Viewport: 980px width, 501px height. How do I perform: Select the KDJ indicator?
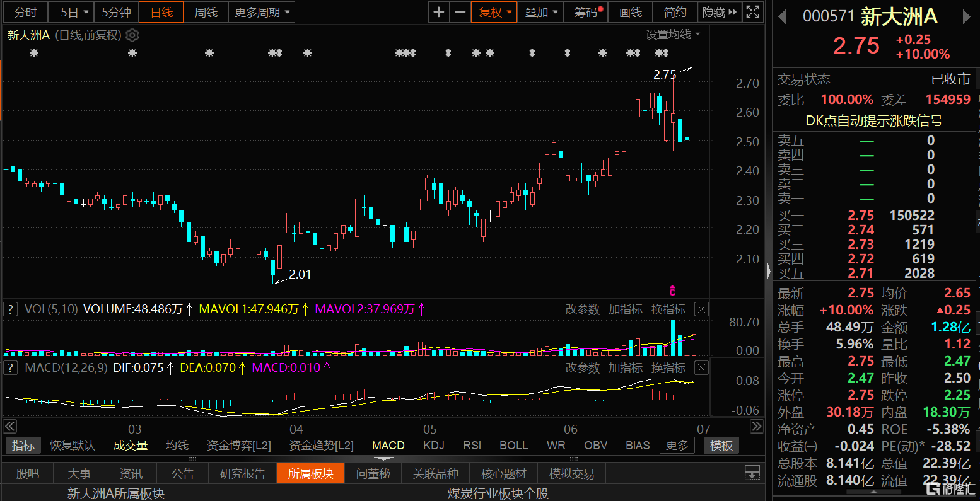pyautogui.click(x=434, y=446)
